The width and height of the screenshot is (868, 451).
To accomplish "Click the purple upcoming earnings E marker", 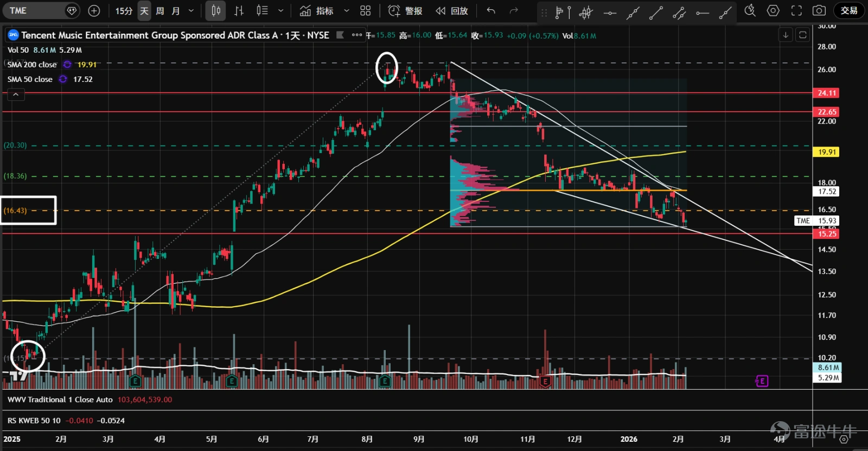I will point(762,381).
